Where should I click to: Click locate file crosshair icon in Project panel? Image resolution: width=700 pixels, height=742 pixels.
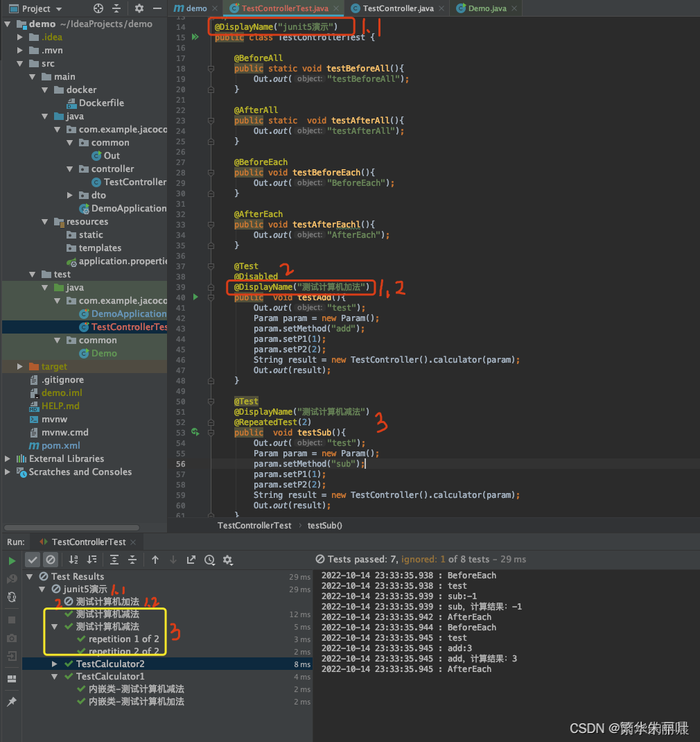click(98, 8)
